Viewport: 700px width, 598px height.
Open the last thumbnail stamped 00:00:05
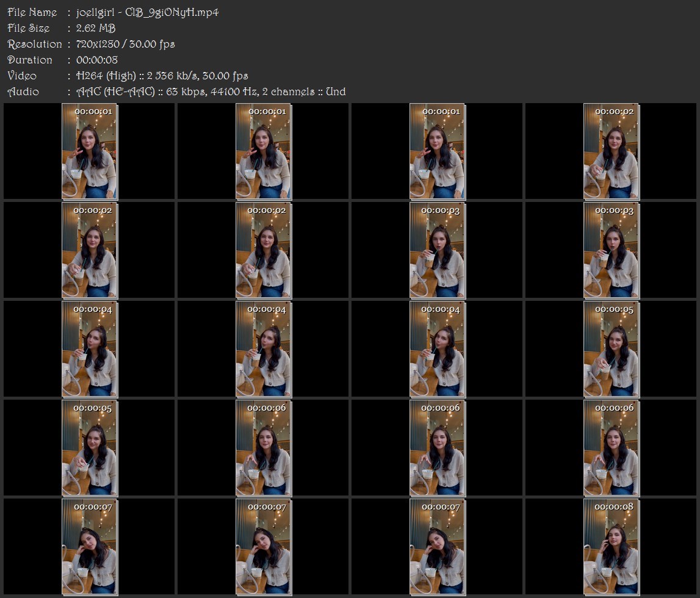coord(89,448)
